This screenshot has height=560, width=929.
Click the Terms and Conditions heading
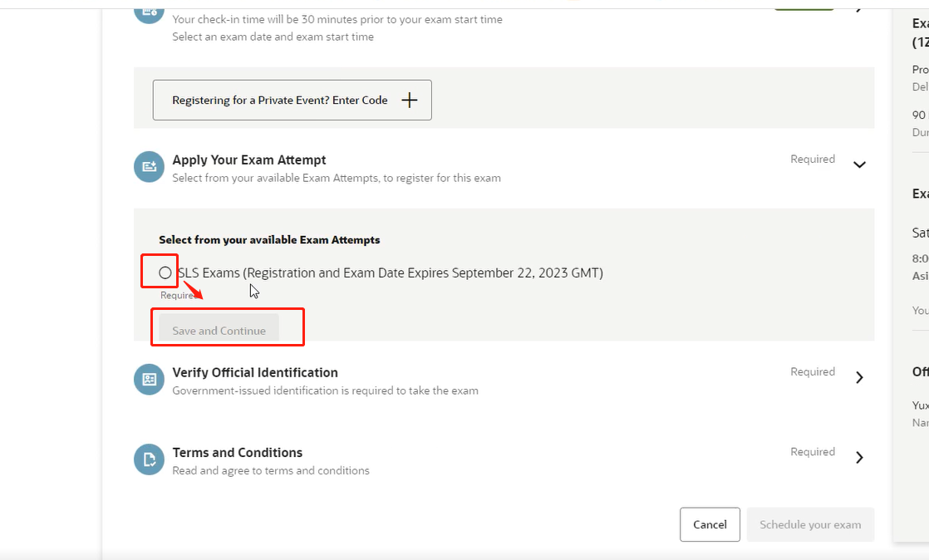pyautogui.click(x=238, y=452)
